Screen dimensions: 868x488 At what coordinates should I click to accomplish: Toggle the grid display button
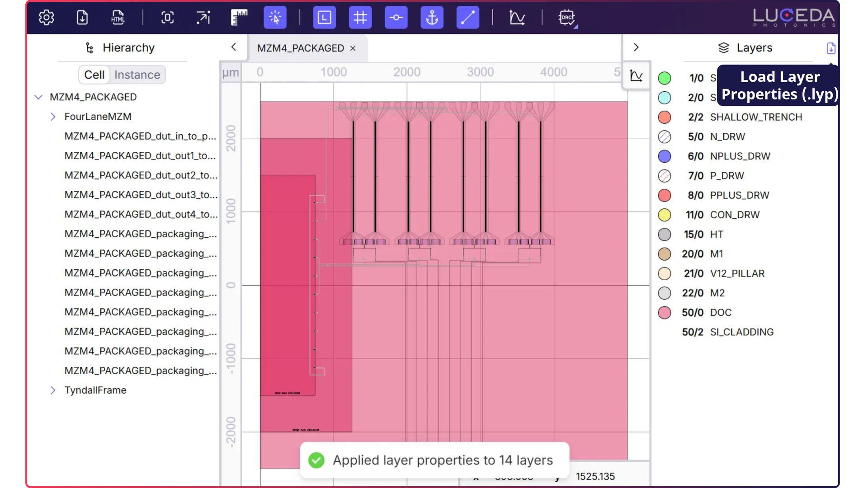[360, 18]
